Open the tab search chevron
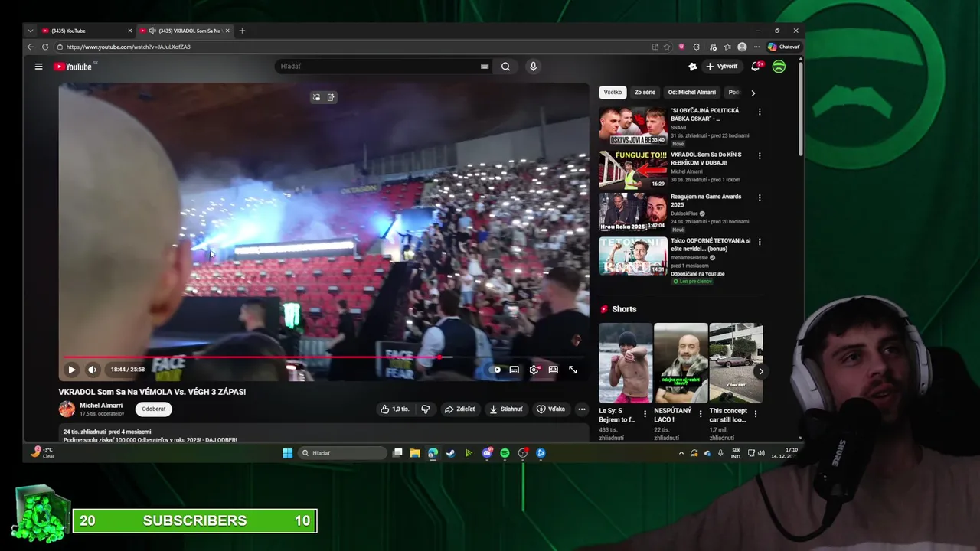The width and height of the screenshot is (980, 551). (30, 31)
